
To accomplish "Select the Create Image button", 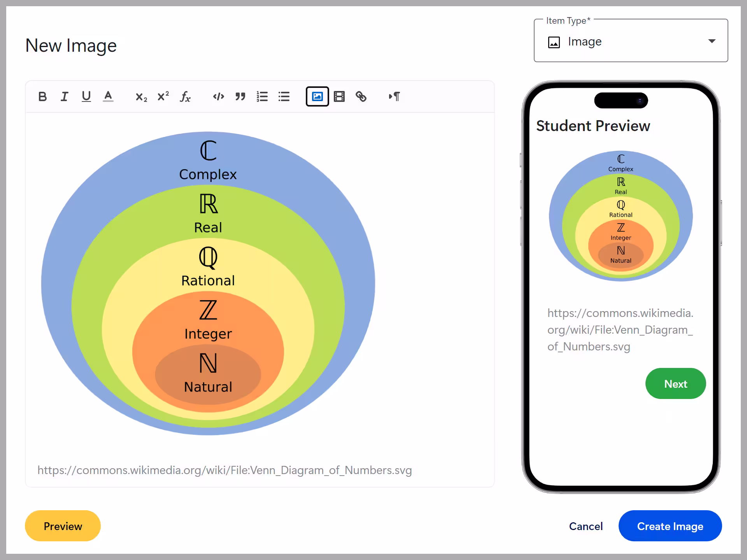I will [670, 526].
